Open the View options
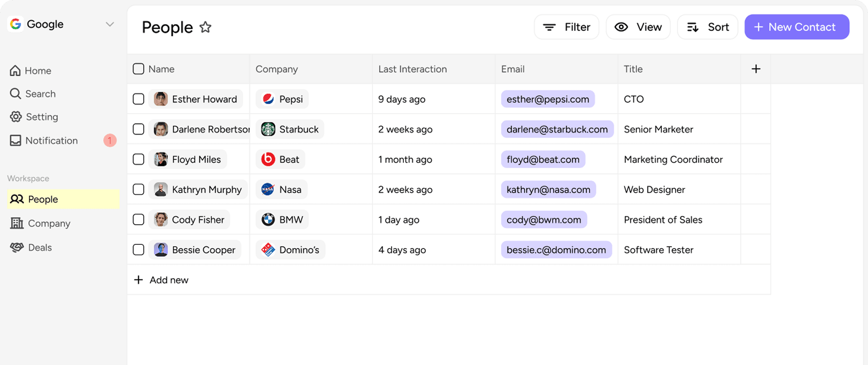 click(x=638, y=27)
